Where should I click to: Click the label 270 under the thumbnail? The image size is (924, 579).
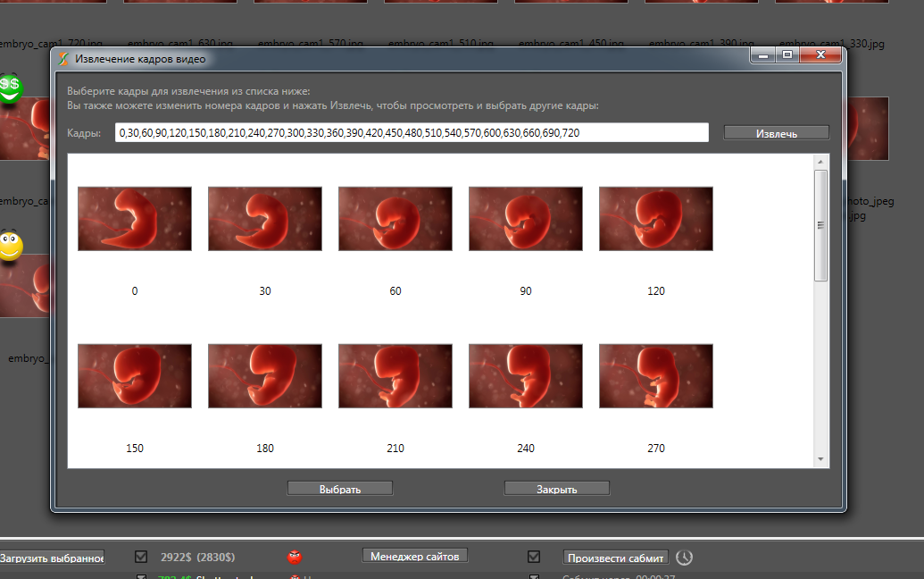tap(656, 449)
